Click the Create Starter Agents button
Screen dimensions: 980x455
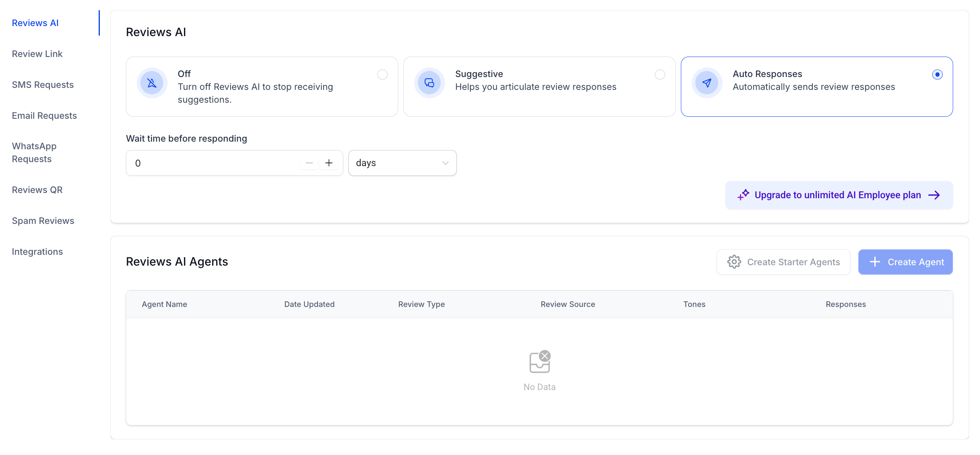[783, 262]
